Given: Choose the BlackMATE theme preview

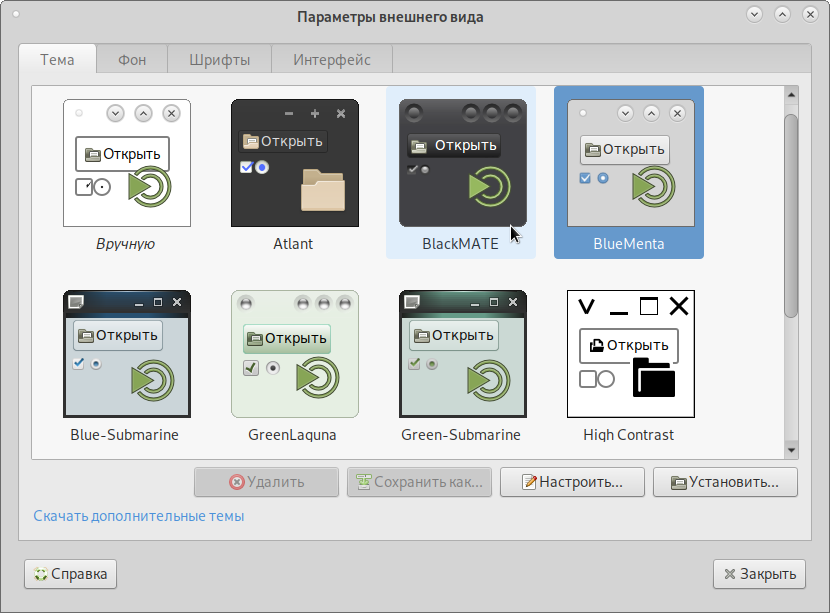Looking at the screenshot, I should pos(460,163).
